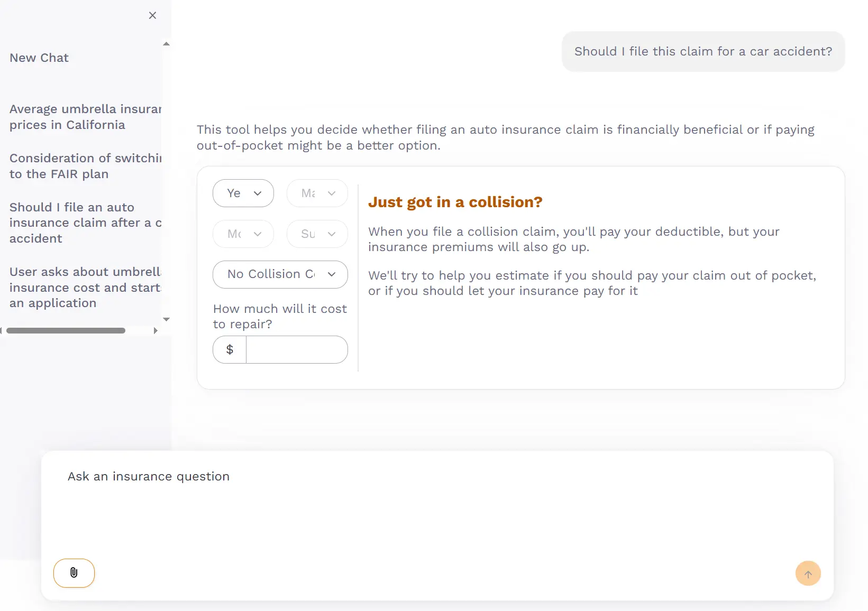Click the right arrow of horizontal scrollbar
This screenshot has width=868, height=611.
click(156, 331)
